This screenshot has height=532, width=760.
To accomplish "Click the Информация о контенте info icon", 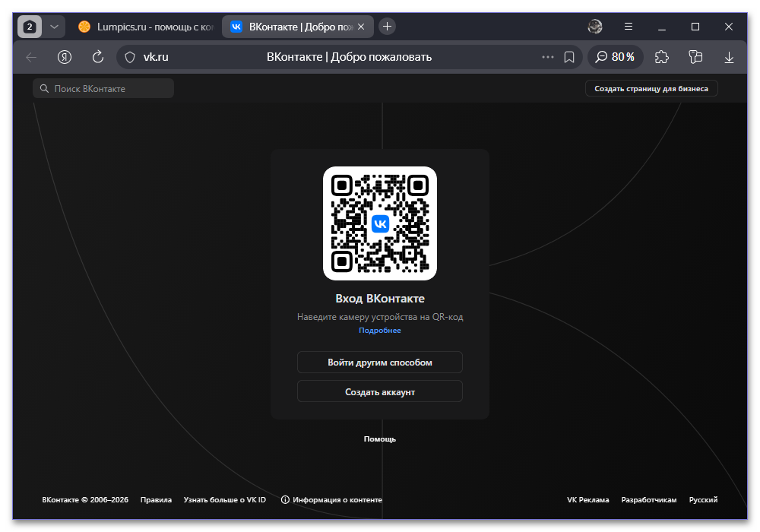I will coord(285,499).
